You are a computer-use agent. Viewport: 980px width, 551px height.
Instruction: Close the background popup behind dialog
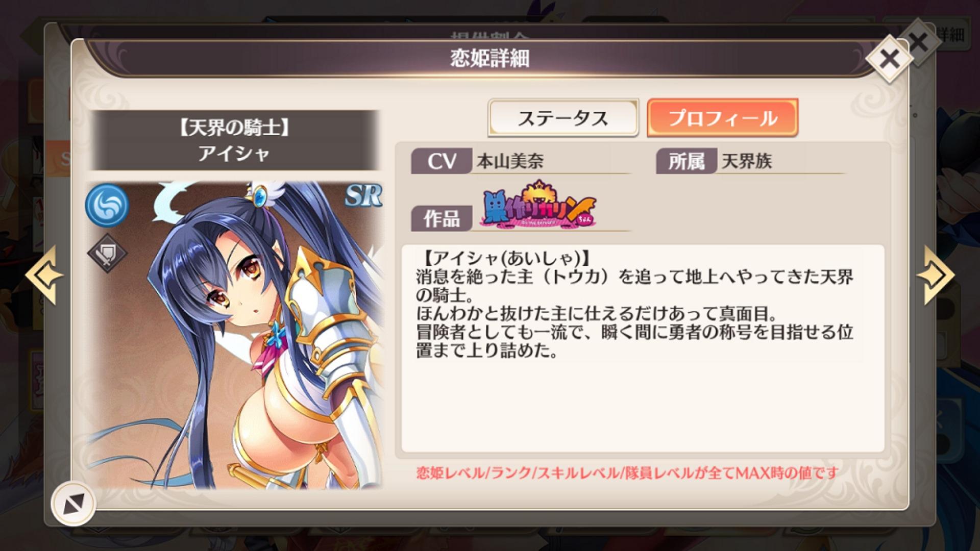coord(919,42)
